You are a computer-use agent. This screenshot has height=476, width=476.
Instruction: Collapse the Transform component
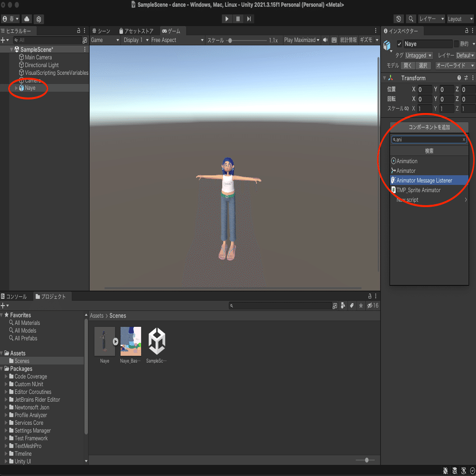tap(384, 78)
